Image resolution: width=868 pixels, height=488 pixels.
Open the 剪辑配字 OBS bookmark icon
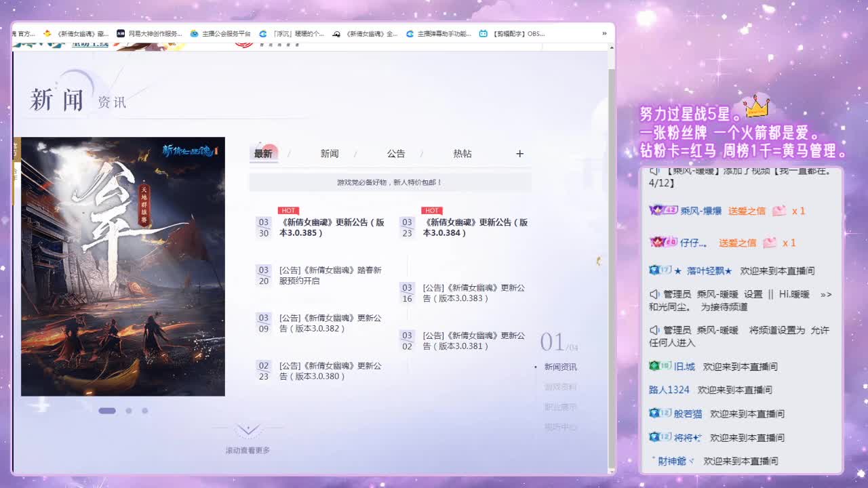coord(483,33)
